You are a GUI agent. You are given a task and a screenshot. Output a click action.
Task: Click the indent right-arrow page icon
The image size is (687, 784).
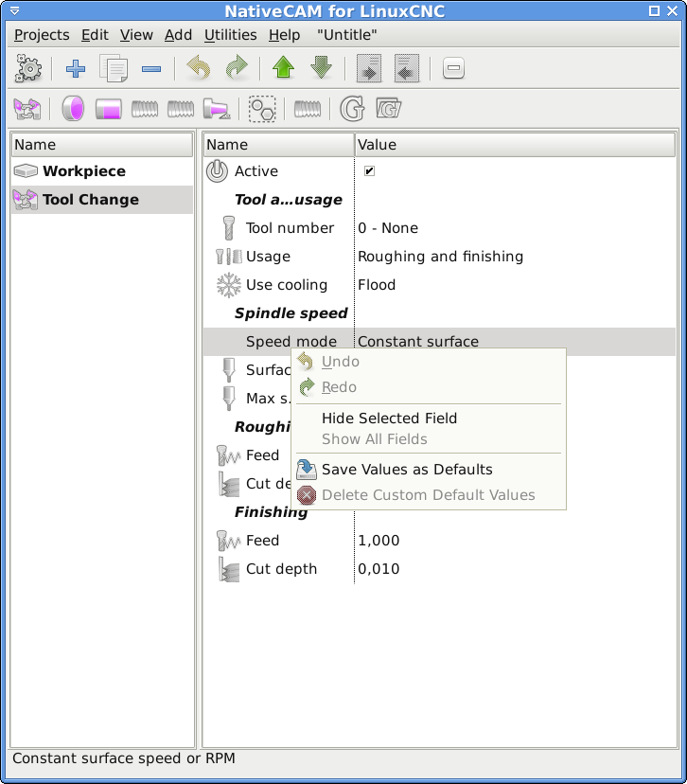(369, 68)
